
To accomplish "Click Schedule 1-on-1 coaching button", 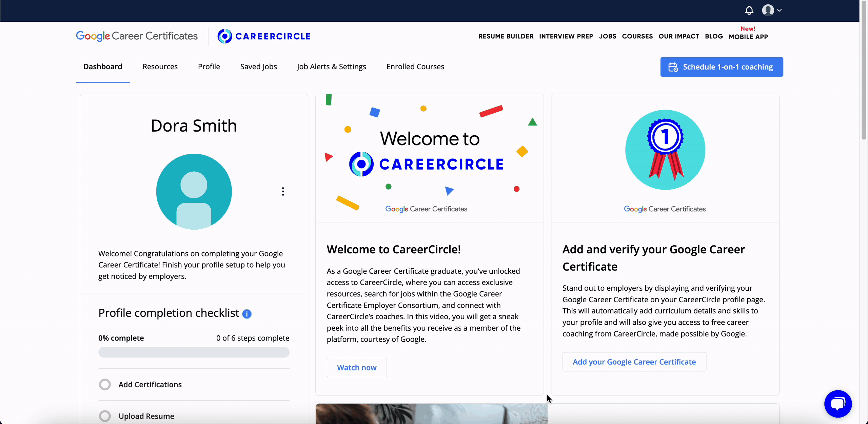I will point(722,67).
